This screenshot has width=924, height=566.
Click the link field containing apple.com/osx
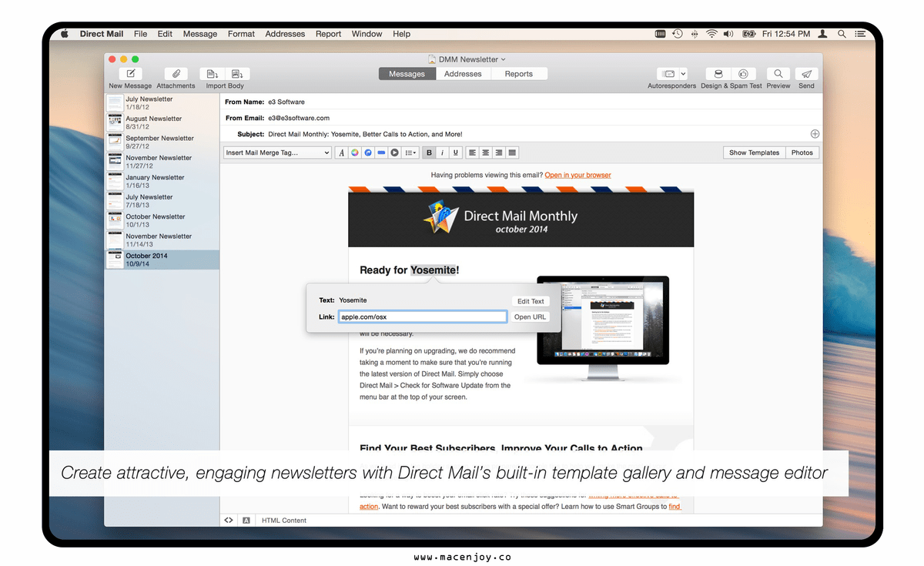[423, 317]
